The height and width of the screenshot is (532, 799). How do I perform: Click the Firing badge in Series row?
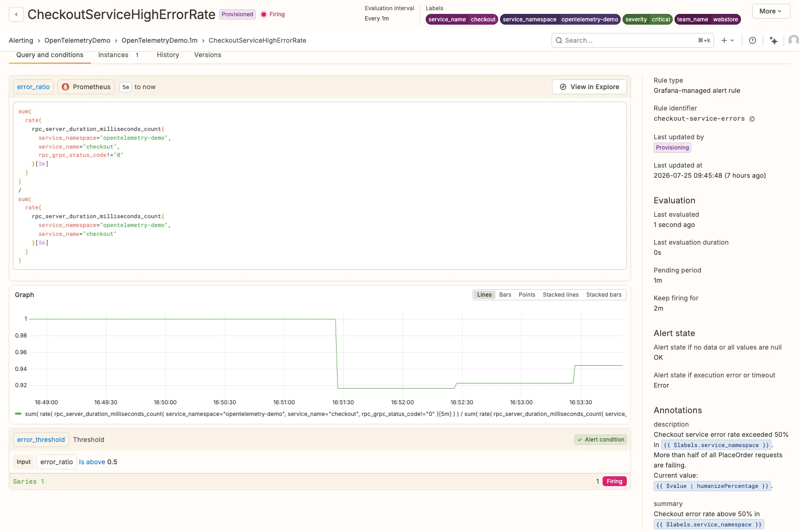[x=614, y=481]
